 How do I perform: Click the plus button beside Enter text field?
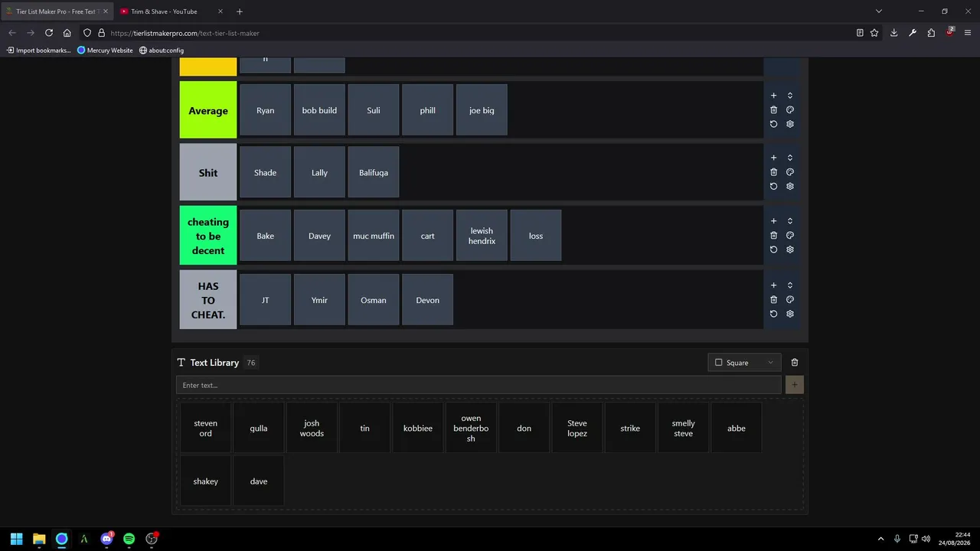(x=795, y=385)
